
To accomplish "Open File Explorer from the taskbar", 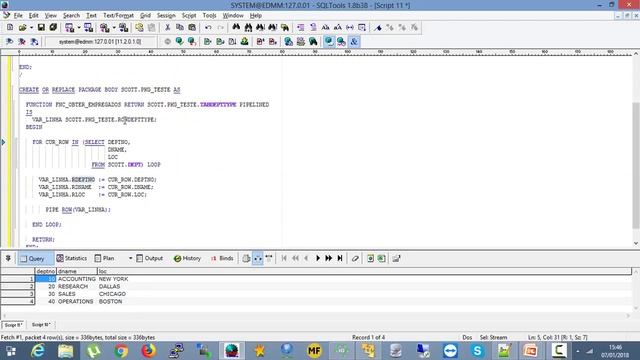I will 65,351.
